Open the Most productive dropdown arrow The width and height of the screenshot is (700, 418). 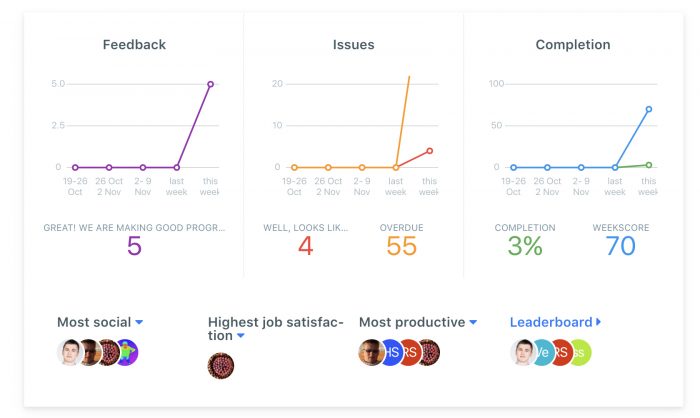473,322
